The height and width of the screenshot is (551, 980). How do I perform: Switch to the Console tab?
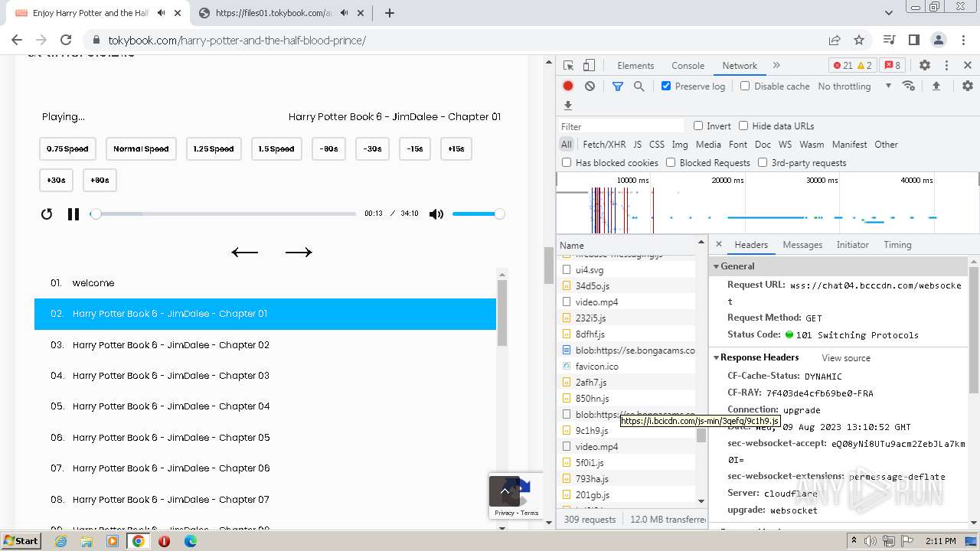(x=688, y=66)
